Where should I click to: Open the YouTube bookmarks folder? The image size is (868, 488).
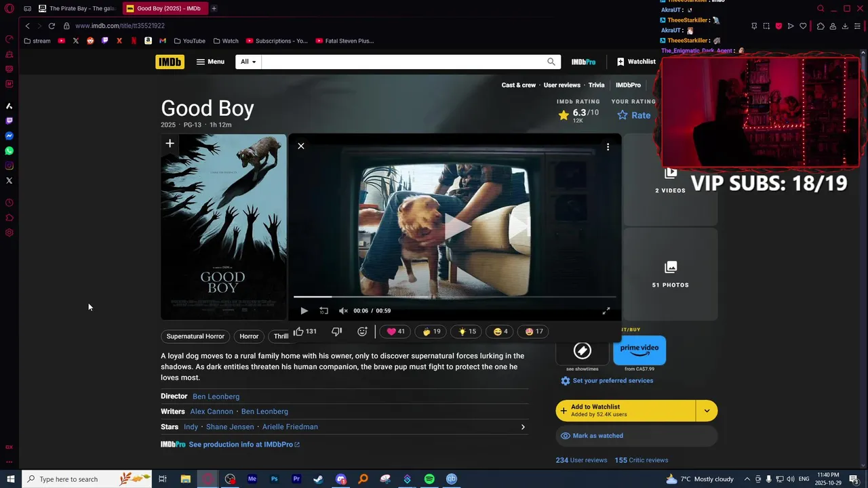click(x=189, y=41)
